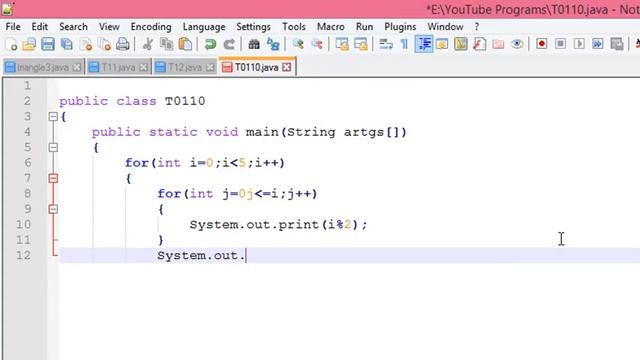
Task: Close the T0110.java tab
Action: 287,67
